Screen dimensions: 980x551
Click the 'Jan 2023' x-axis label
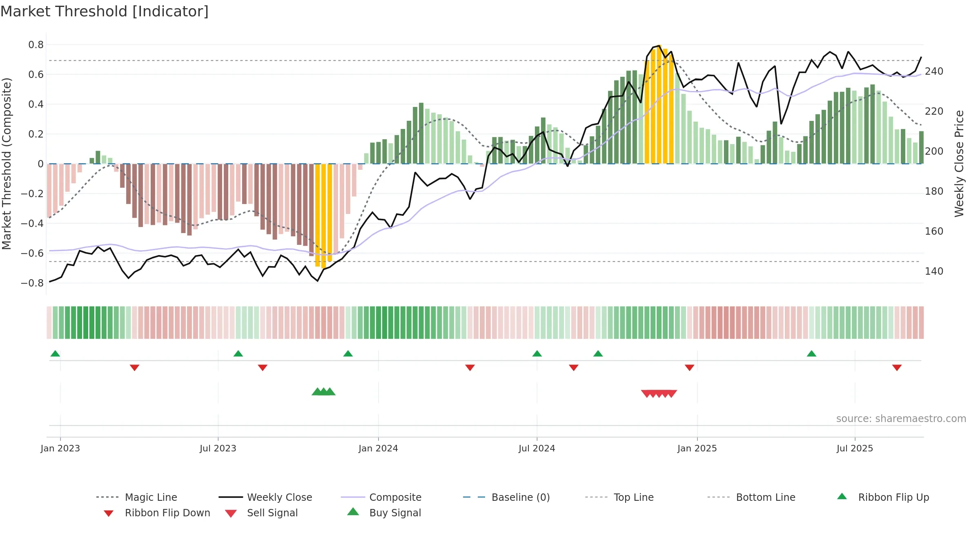[x=60, y=448]
